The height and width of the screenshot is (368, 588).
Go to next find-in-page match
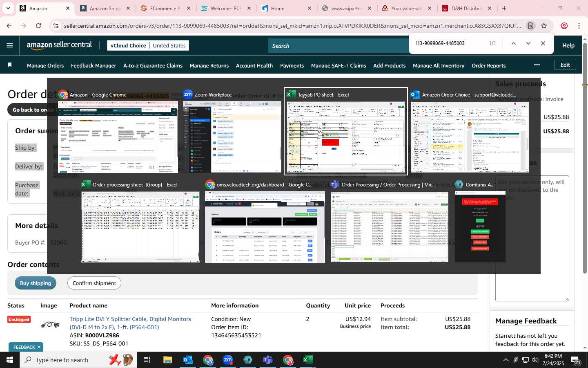[x=528, y=43]
